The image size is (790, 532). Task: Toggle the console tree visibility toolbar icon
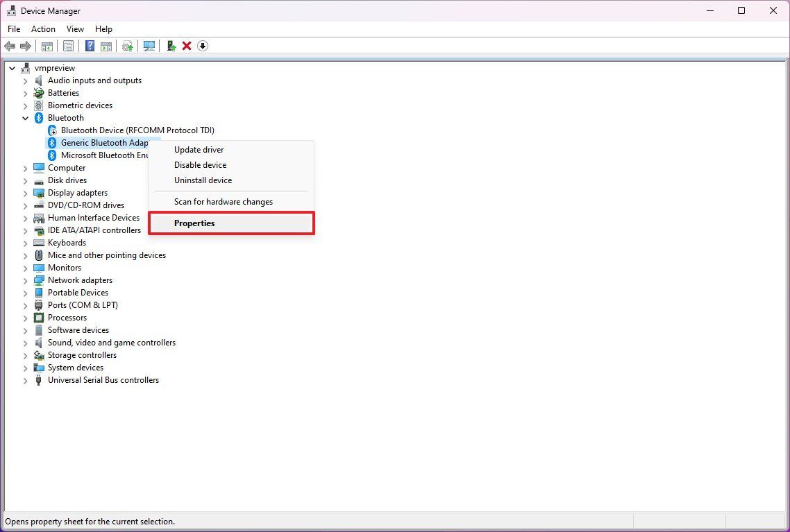tap(47, 46)
